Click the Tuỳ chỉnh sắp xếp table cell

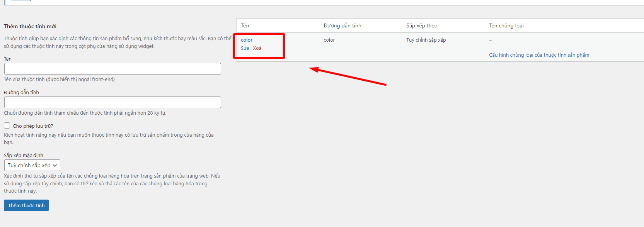pos(426,40)
